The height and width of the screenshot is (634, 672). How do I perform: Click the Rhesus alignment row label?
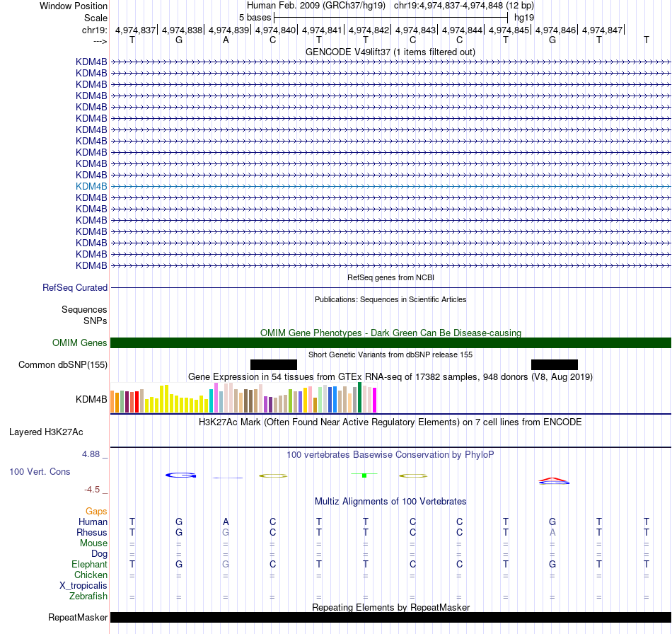(x=92, y=532)
